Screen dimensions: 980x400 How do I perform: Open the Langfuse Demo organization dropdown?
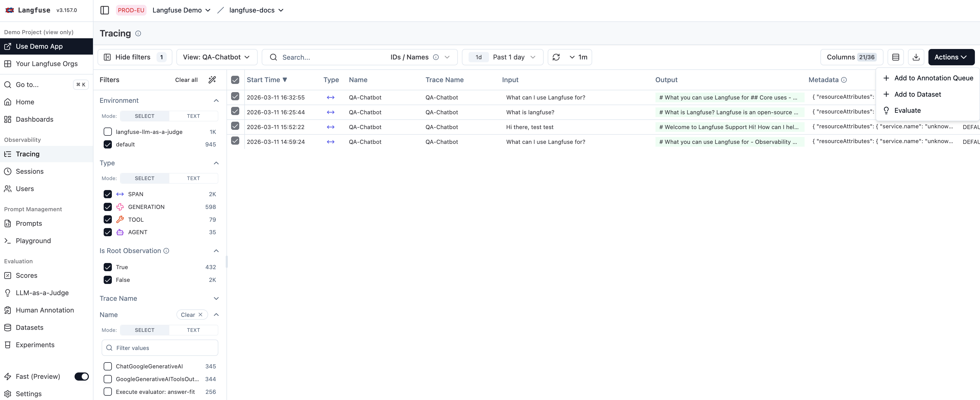point(182,10)
